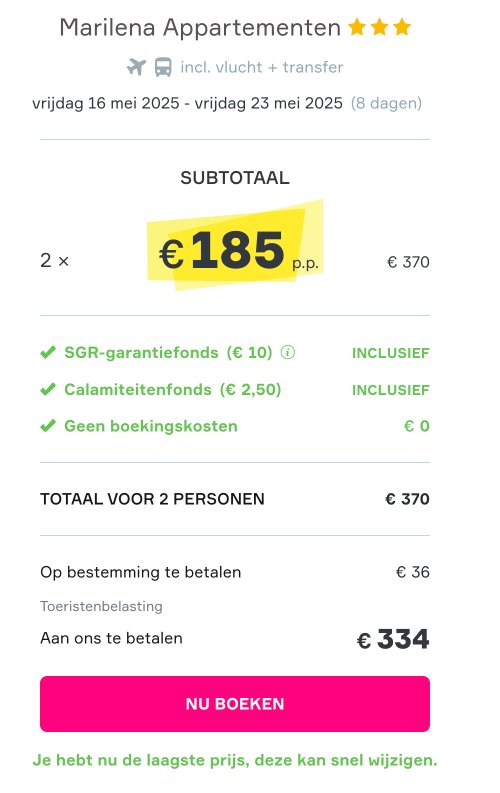This screenshot has width=500, height=793.
Task: Click the bus transfer icon
Action: point(163,67)
